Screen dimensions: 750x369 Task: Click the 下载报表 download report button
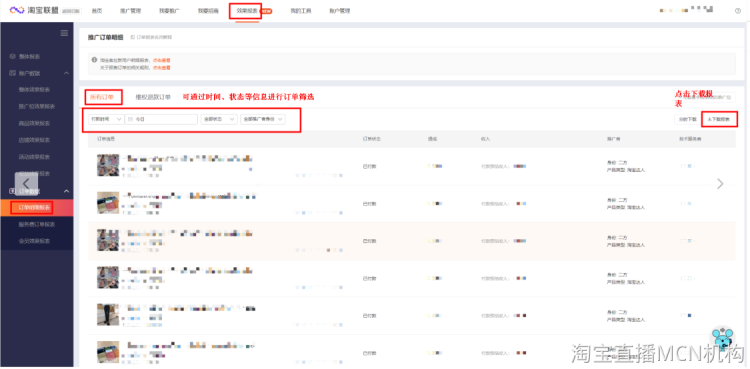(x=719, y=119)
